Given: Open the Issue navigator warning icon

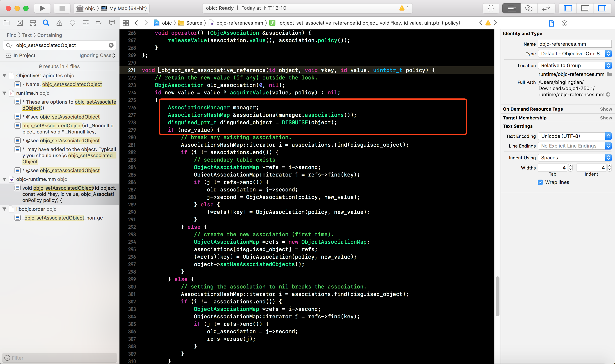Looking at the screenshot, I should click(59, 23).
